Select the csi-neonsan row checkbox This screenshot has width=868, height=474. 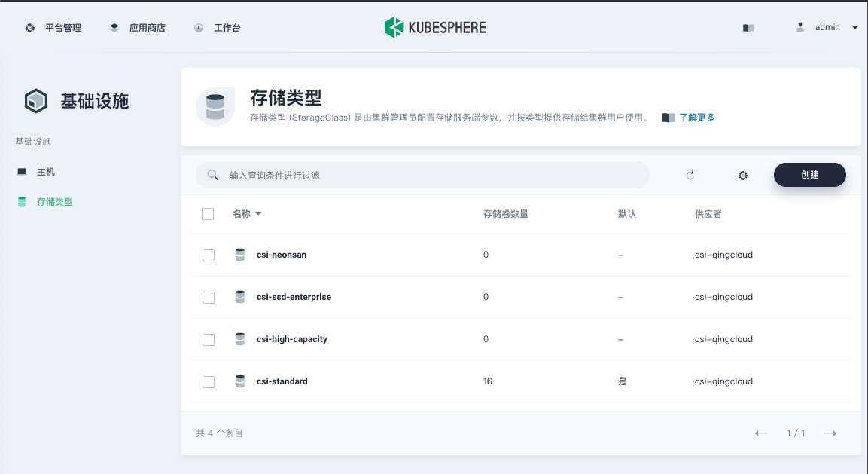[209, 255]
